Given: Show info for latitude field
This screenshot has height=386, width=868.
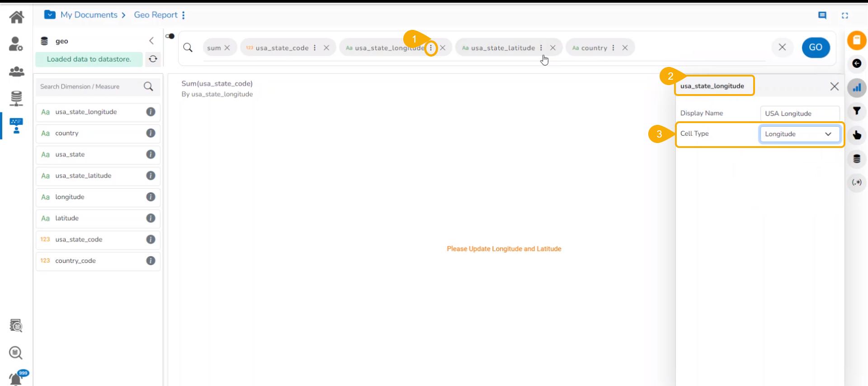Looking at the screenshot, I should 151,218.
